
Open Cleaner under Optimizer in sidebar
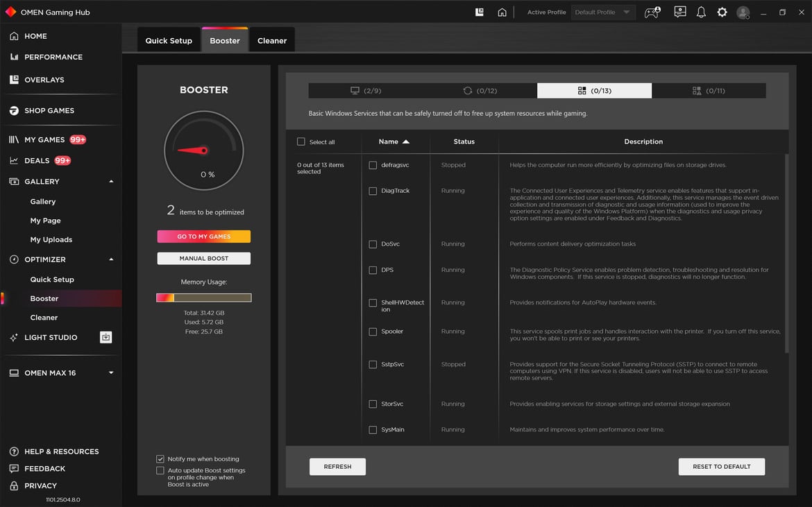click(44, 318)
